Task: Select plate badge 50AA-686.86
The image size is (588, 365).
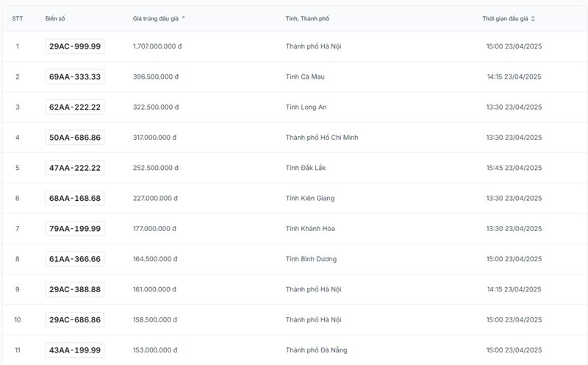Action: [x=75, y=138]
